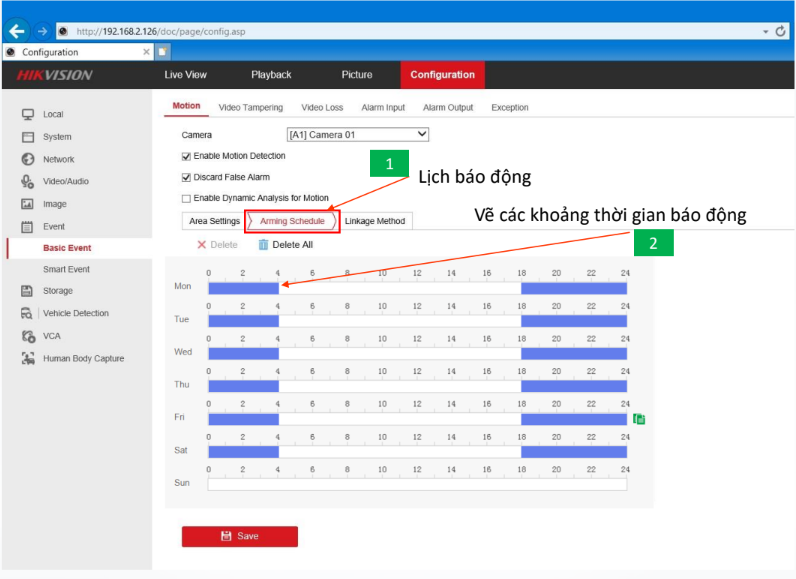Screen dimensions: 796x579
Task: Click the Local monitor icon in sidebar
Action: [28, 114]
